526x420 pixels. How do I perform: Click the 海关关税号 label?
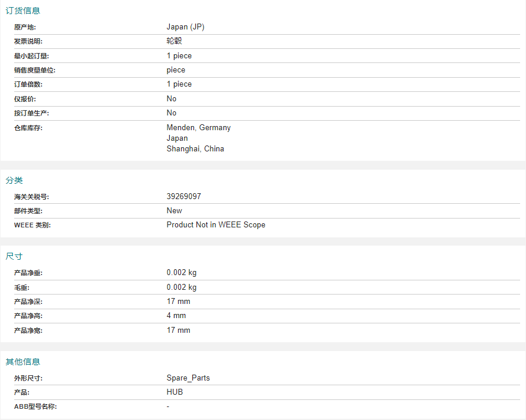point(31,197)
